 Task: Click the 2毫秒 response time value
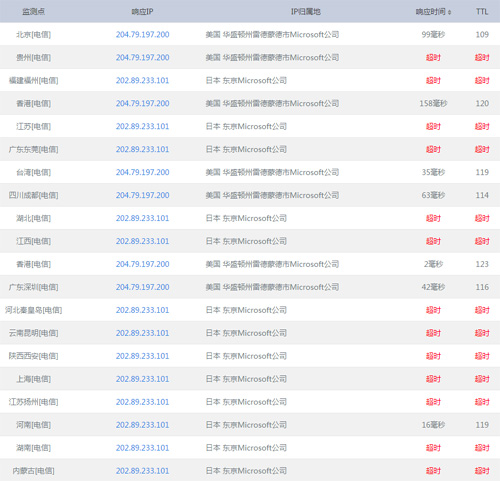pos(433,264)
